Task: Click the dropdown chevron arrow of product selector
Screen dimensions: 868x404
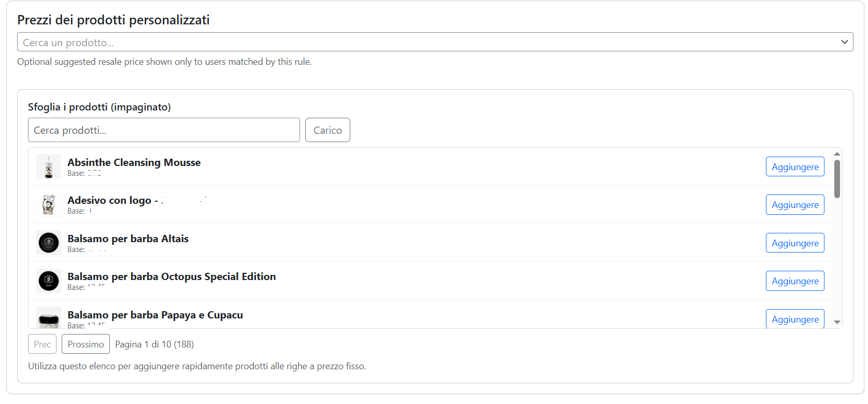Action: (x=844, y=42)
